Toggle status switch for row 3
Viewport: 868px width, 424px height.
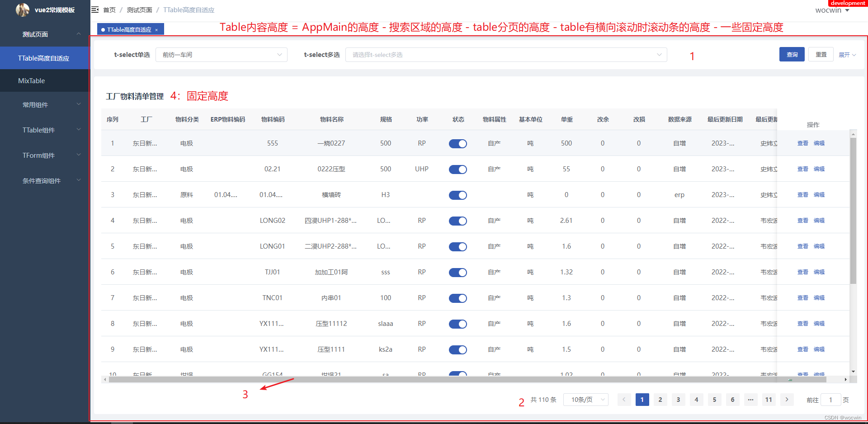458,195
